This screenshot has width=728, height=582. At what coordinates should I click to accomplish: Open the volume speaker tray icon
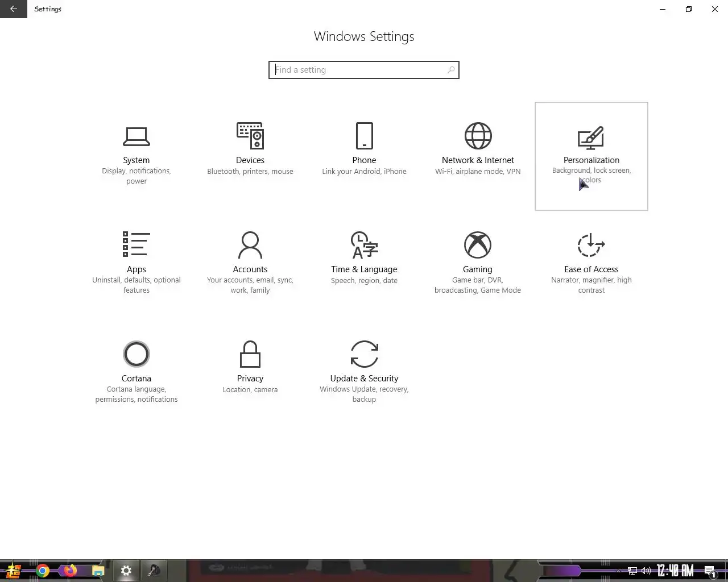646,571
